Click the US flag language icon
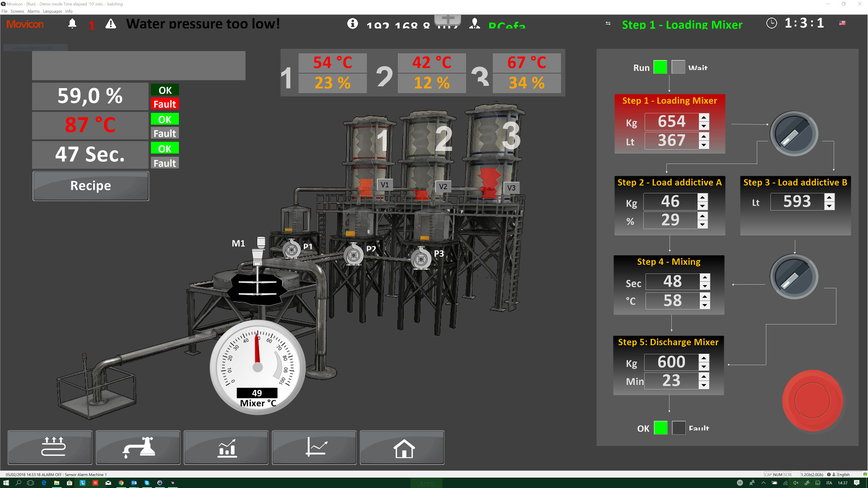Image resolution: width=868 pixels, height=488 pixels. coord(842,23)
